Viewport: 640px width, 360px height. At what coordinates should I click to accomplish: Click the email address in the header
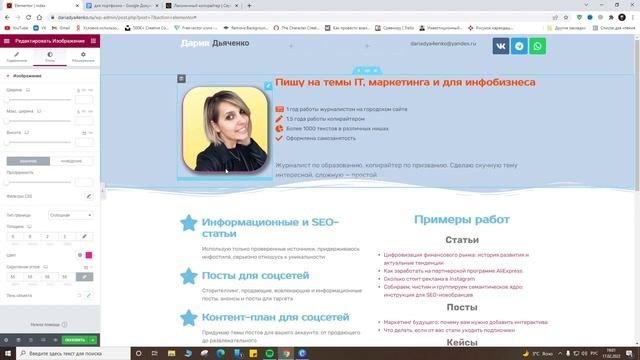(443, 43)
